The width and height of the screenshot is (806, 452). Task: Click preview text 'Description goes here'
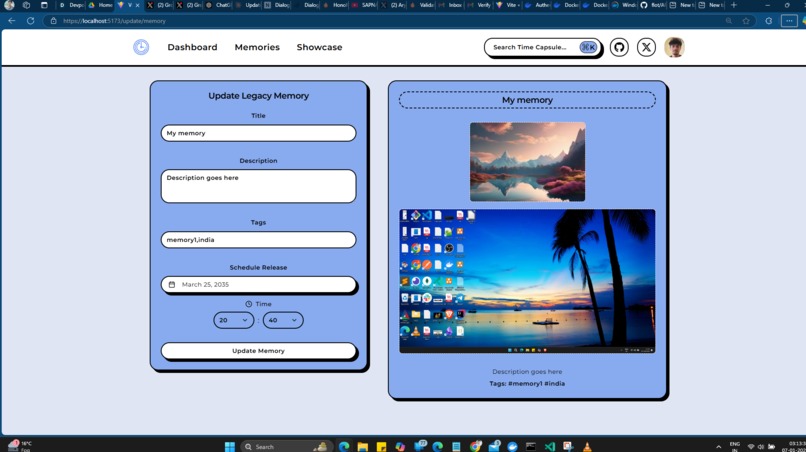point(527,371)
